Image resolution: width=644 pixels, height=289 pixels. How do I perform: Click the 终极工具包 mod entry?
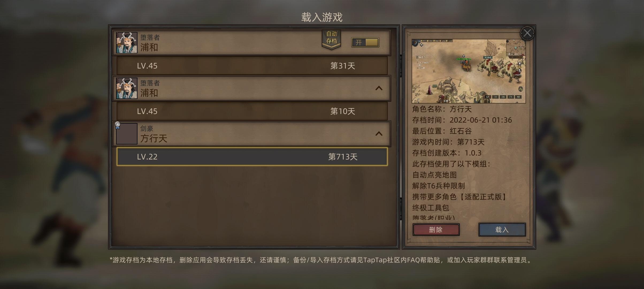click(431, 208)
